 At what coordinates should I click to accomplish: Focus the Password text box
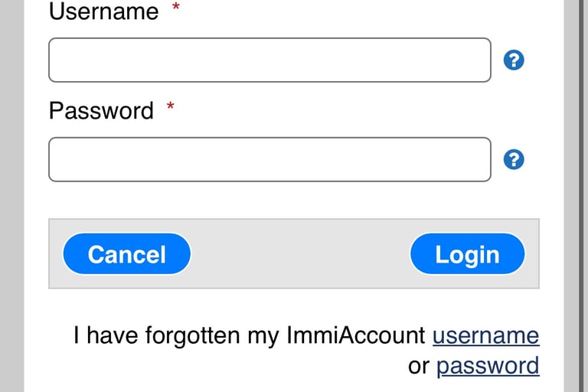pos(269,159)
